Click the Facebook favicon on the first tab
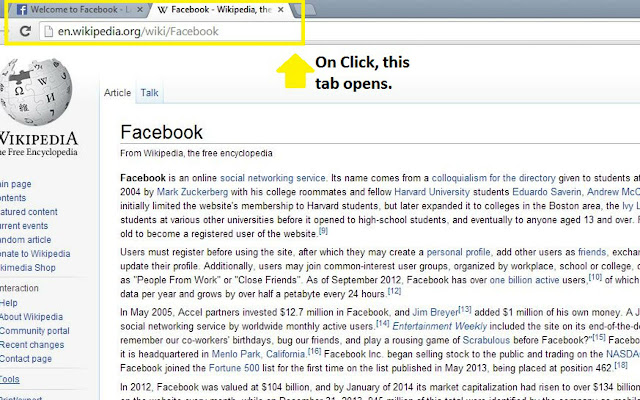 pos(22,9)
